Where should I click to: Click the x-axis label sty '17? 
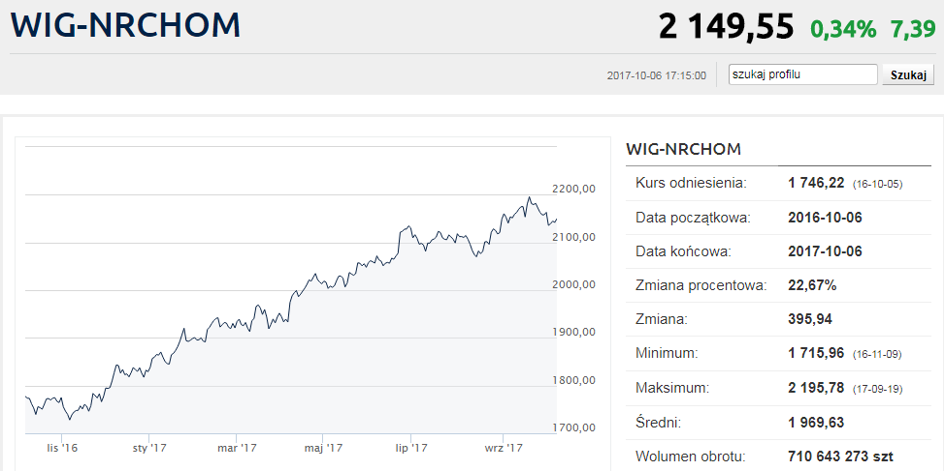149,448
